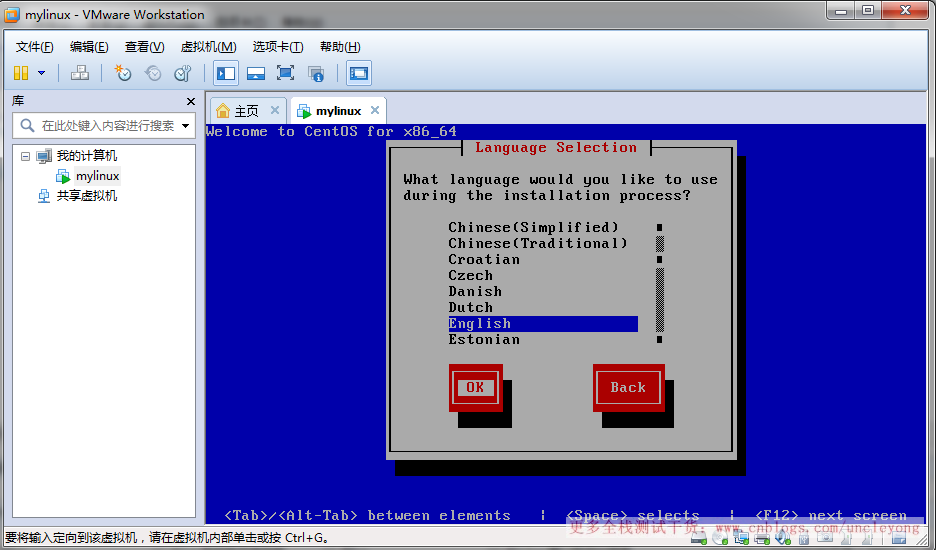Close the 库 library panel
936x550 pixels.
point(190,102)
